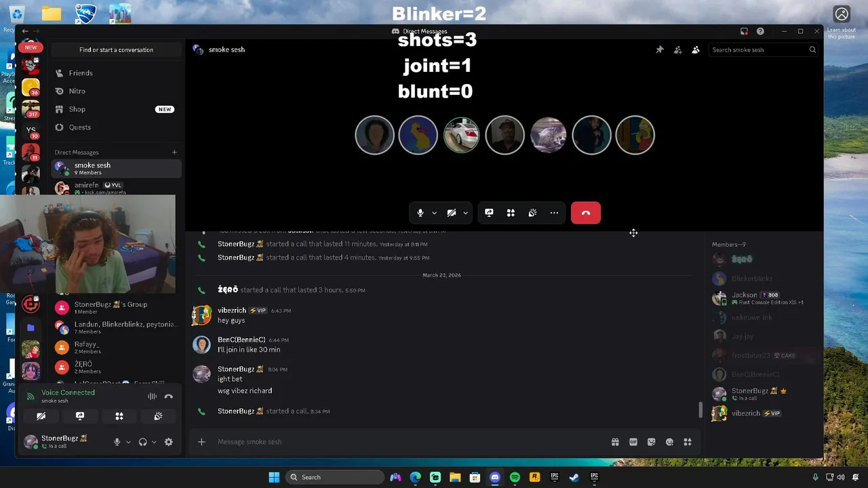Open soundboard from call bar
The height and width of the screenshot is (488, 868).
[x=532, y=213]
